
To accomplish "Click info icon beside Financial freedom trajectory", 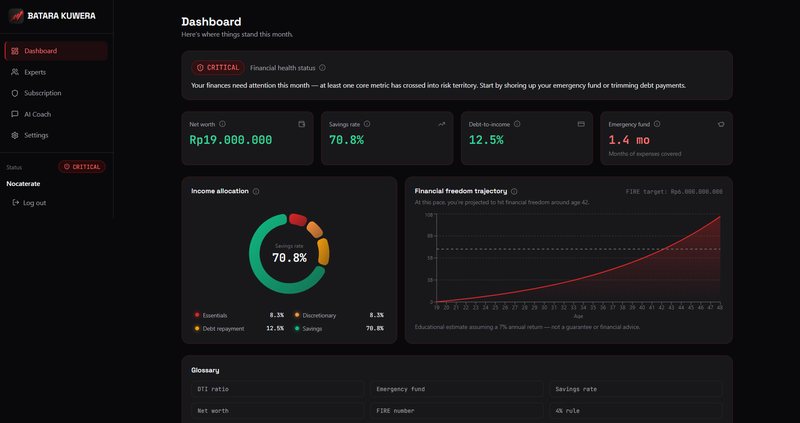I will tap(514, 191).
